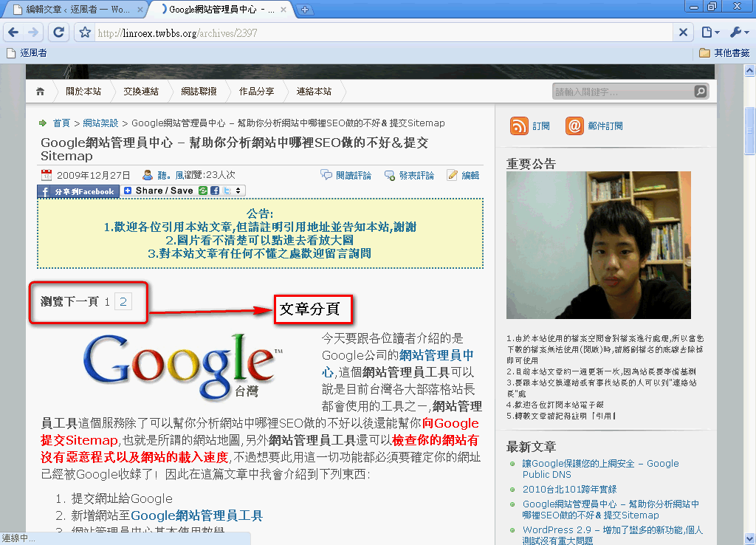Open the page menu icon
Viewport: 756px width, 545px height.
coord(710,32)
